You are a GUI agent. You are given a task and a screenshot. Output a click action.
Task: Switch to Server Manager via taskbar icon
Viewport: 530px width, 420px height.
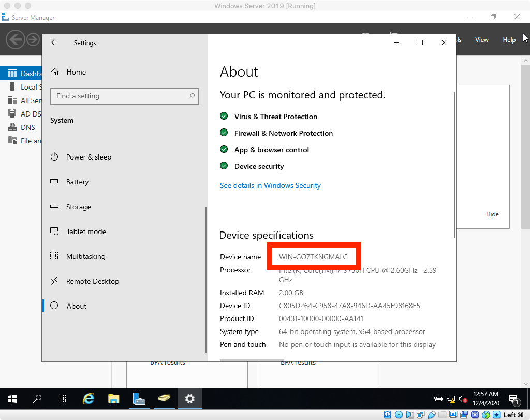[139, 399]
